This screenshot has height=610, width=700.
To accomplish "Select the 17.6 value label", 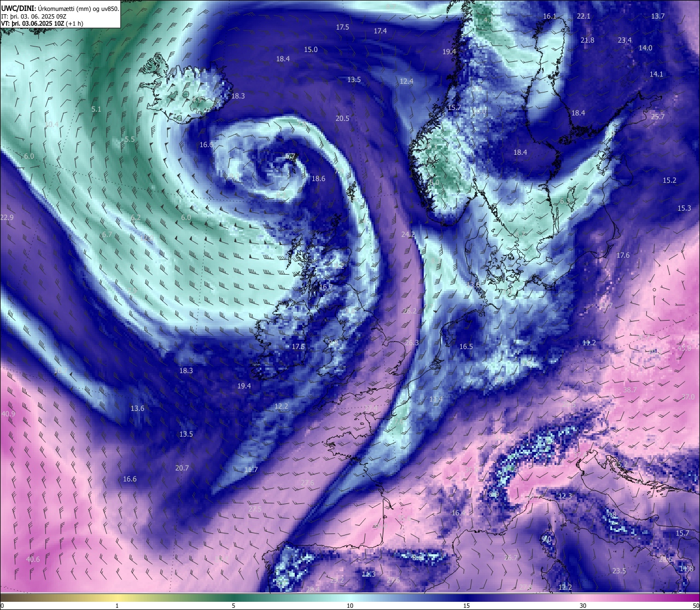I will pyautogui.click(x=623, y=255).
